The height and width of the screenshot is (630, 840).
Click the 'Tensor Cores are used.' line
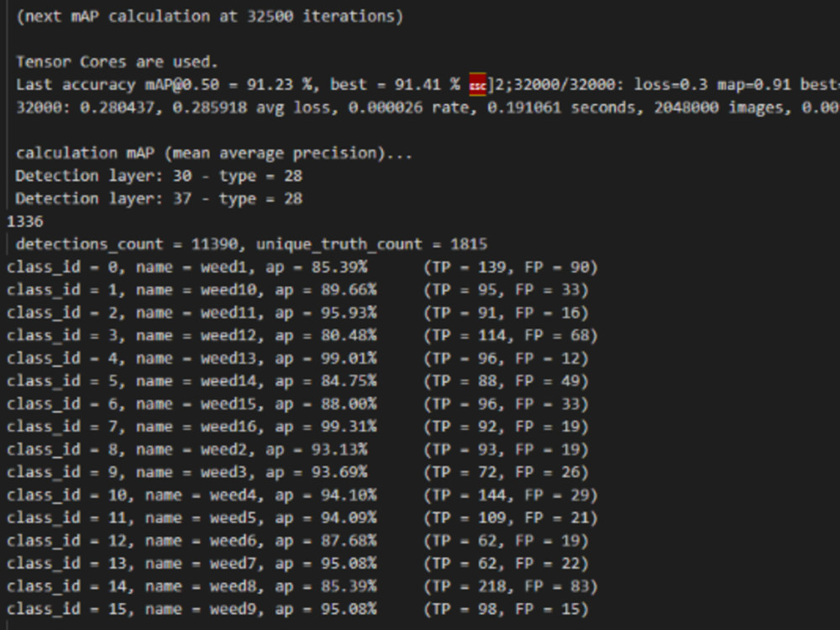pyautogui.click(x=117, y=61)
